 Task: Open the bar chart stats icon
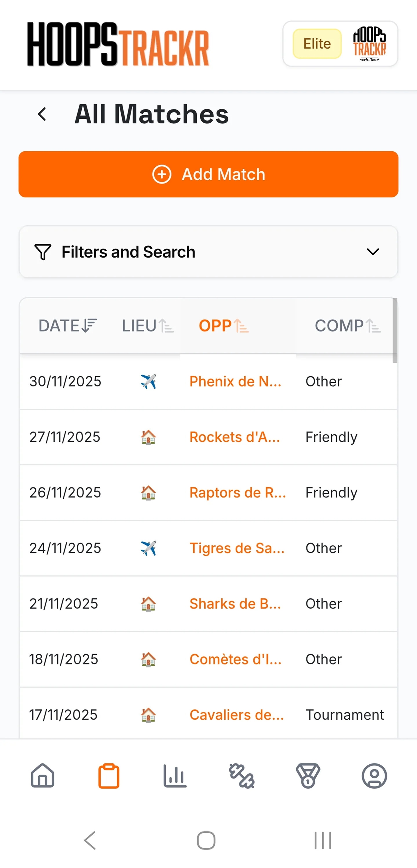tap(175, 775)
